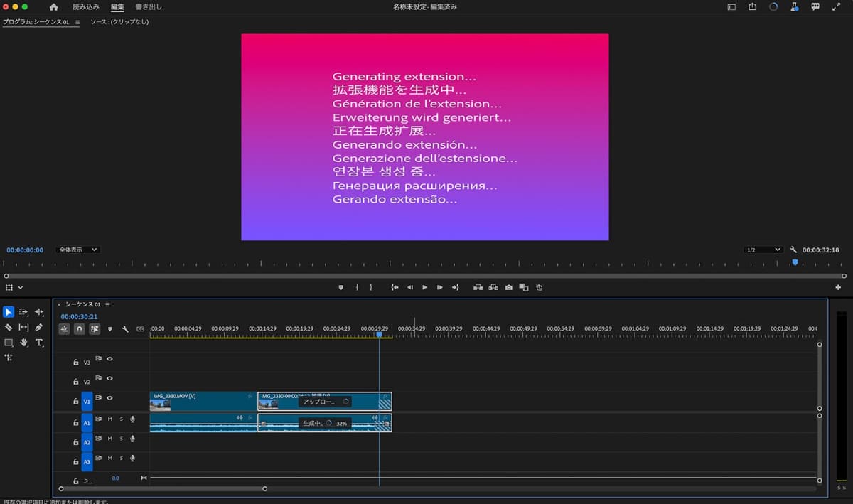853x504 pixels.
Task: Open the 編集 menu in the menu bar
Action: (117, 6)
